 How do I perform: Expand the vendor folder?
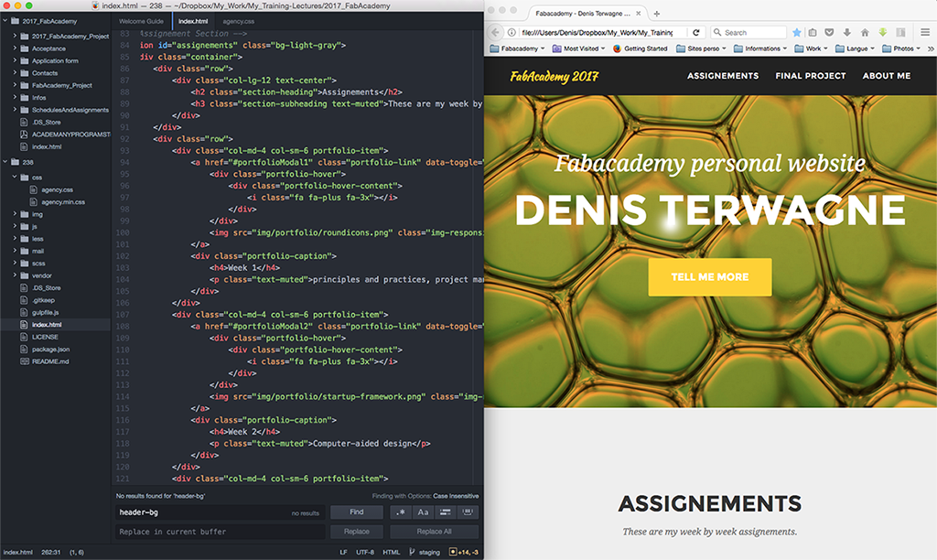[15, 275]
